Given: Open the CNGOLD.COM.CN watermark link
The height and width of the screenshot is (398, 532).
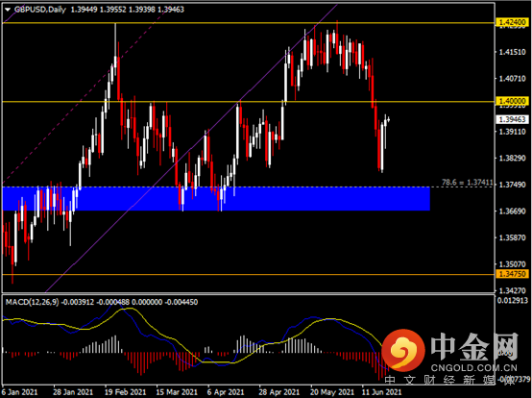Looking at the screenshot, I should pyautogui.click(x=474, y=368).
